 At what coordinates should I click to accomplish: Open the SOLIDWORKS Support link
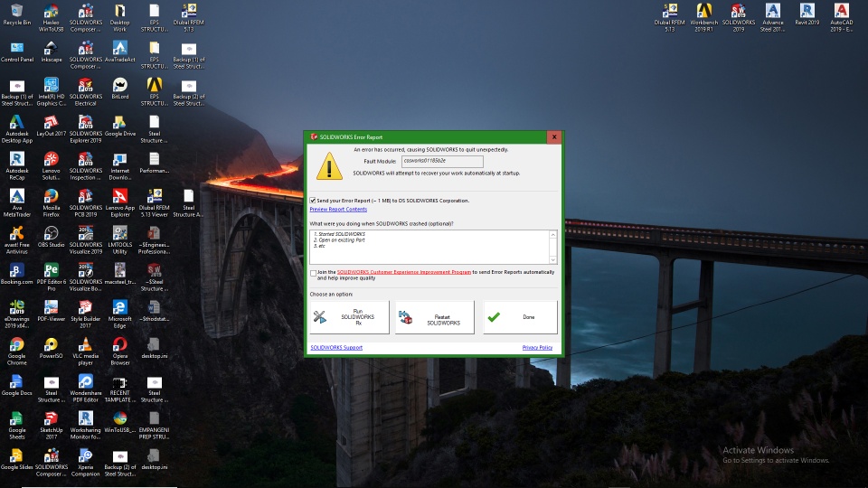336,347
